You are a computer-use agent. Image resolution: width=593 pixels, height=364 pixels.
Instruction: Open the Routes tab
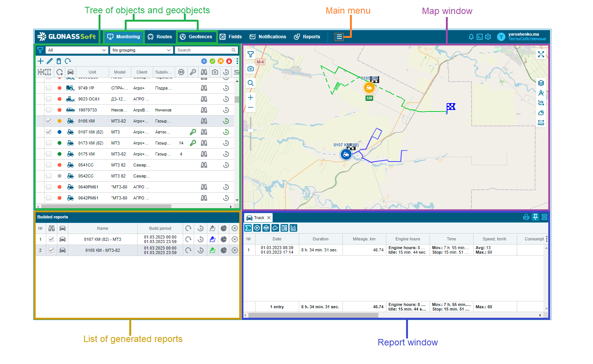(x=160, y=37)
